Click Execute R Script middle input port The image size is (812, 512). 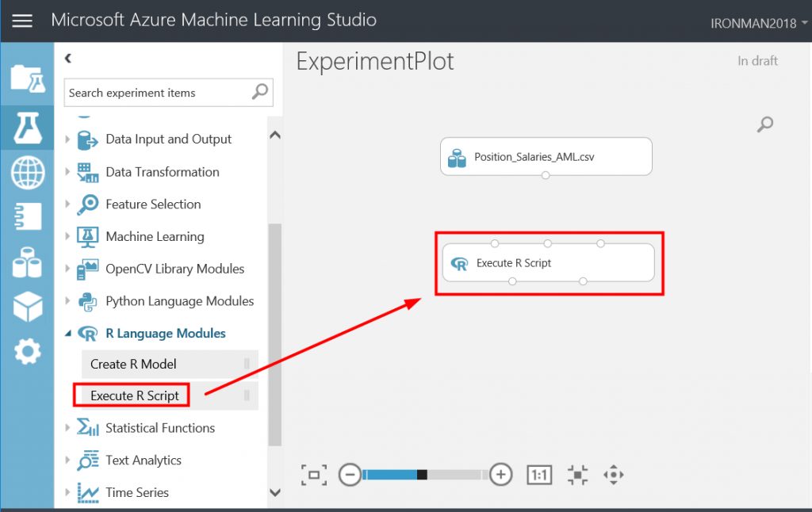[x=548, y=243]
